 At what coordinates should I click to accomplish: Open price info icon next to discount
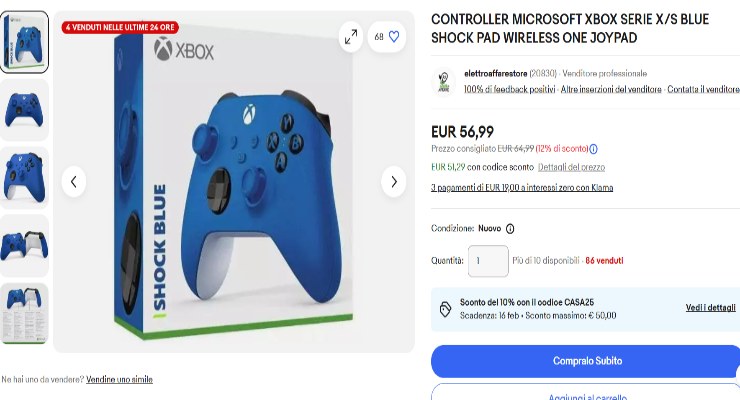pyautogui.click(x=594, y=149)
